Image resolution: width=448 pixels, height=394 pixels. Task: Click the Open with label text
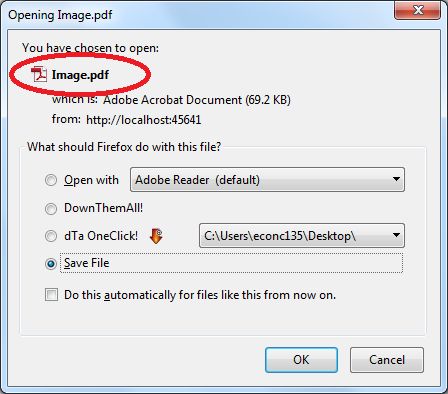(x=91, y=180)
